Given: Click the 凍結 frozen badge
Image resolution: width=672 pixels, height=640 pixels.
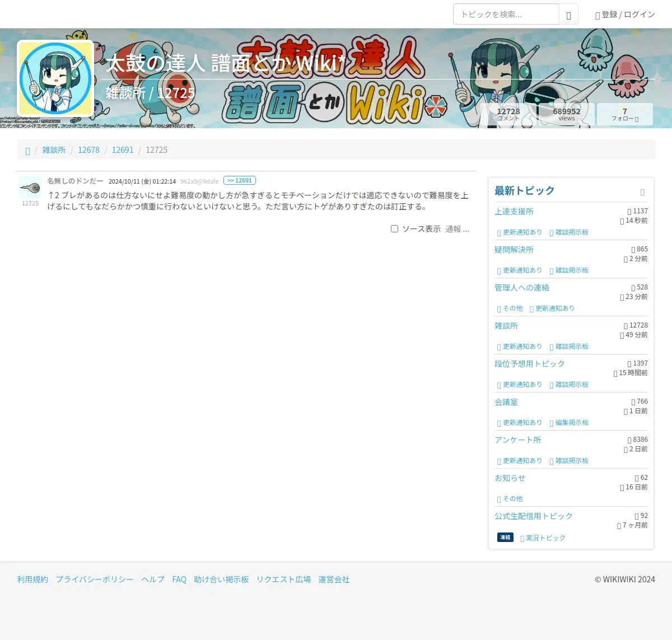Looking at the screenshot, I should (505, 538).
